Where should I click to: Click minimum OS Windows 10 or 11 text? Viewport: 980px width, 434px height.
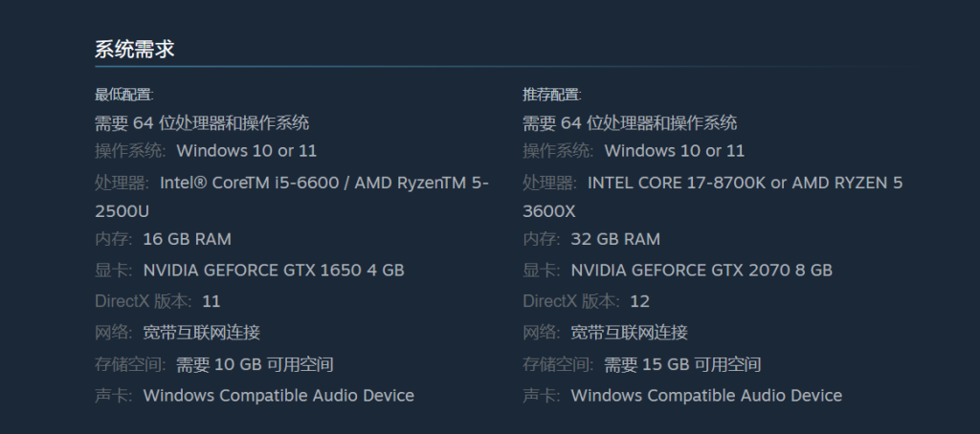tap(246, 150)
